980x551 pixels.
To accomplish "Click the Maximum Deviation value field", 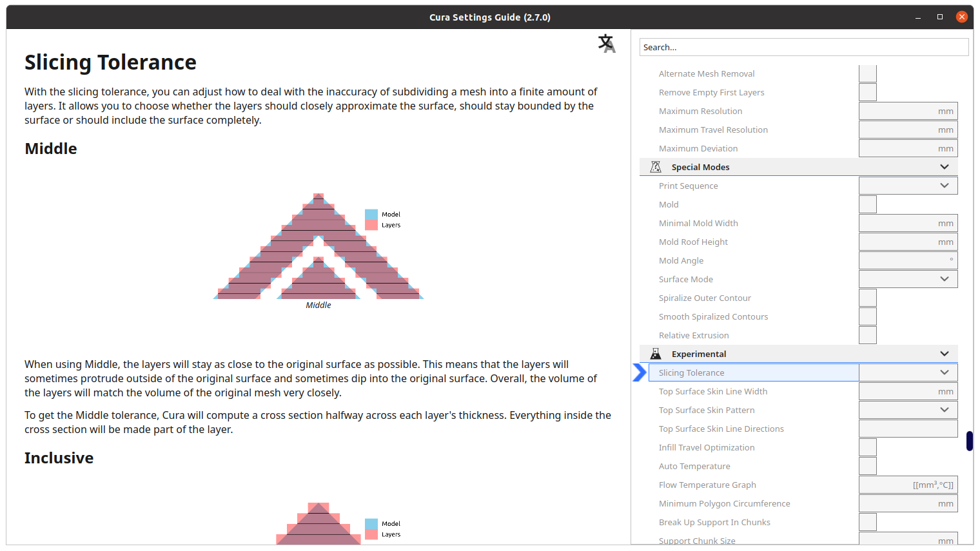I will pos(908,148).
